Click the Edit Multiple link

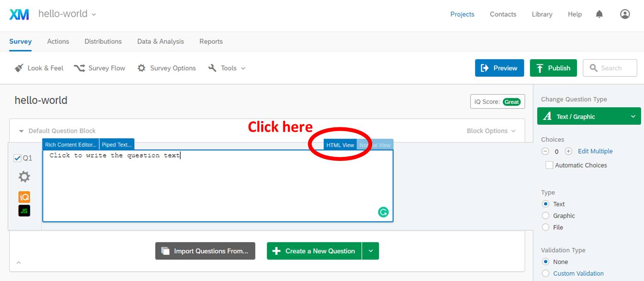[595, 151]
